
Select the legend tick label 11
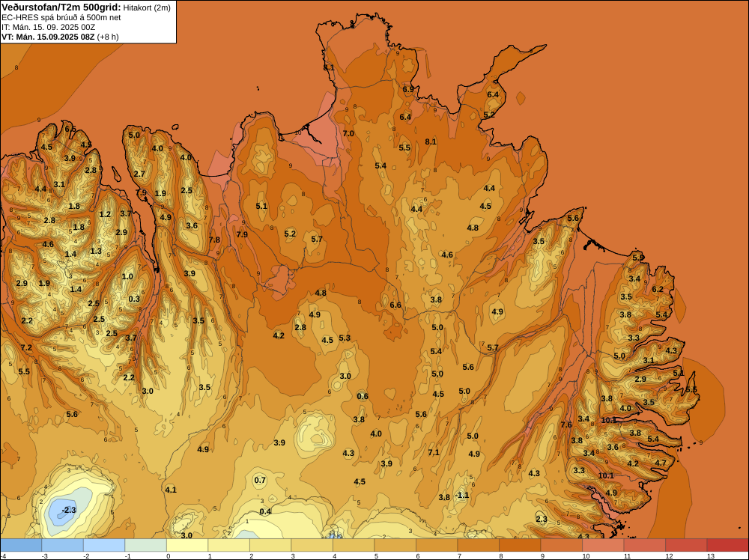click(x=627, y=556)
